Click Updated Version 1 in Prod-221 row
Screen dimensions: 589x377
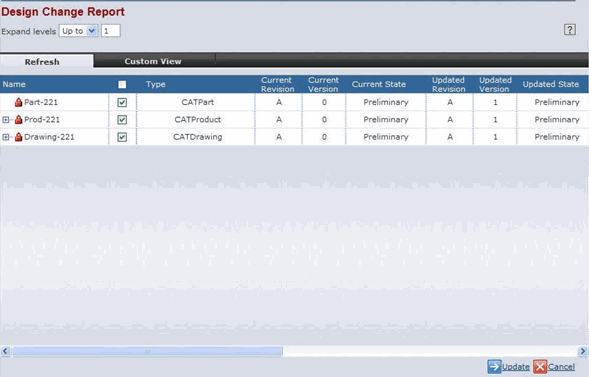coord(495,120)
